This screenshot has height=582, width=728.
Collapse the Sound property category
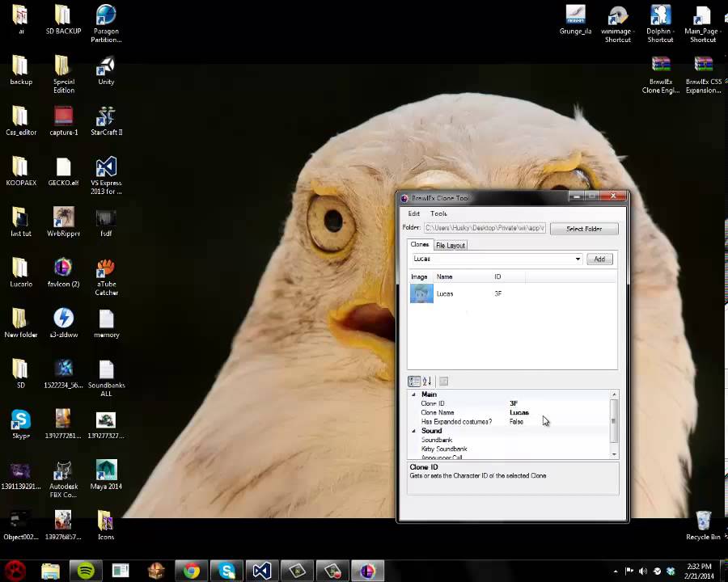[x=413, y=431]
